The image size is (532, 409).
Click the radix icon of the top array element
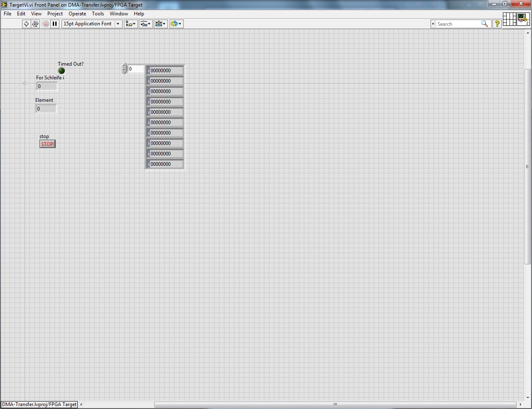click(148, 71)
